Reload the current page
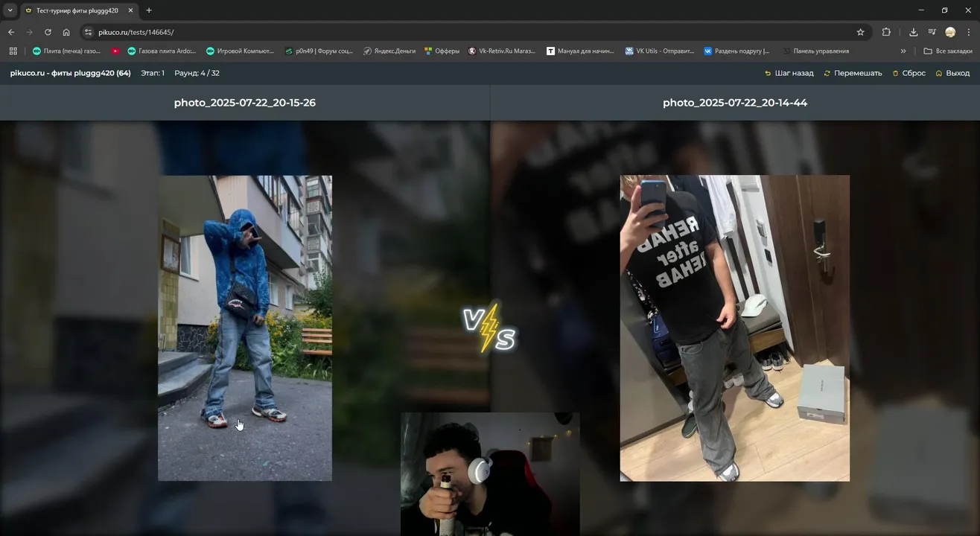 coord(48,32)
